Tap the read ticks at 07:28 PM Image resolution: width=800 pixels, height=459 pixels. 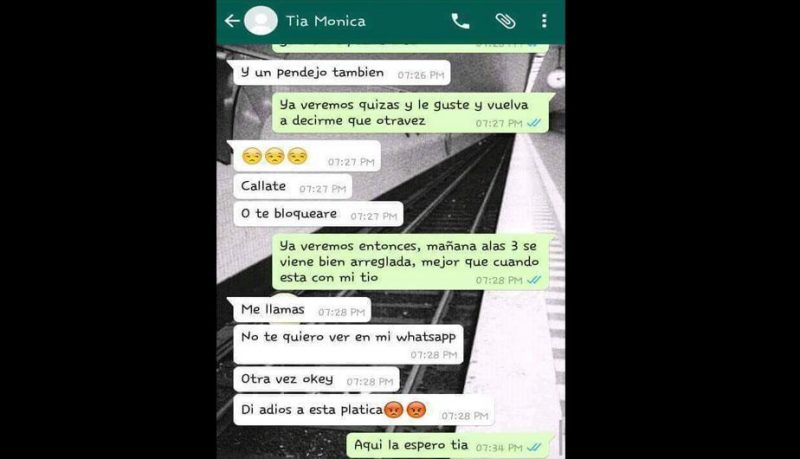[534, 280]
